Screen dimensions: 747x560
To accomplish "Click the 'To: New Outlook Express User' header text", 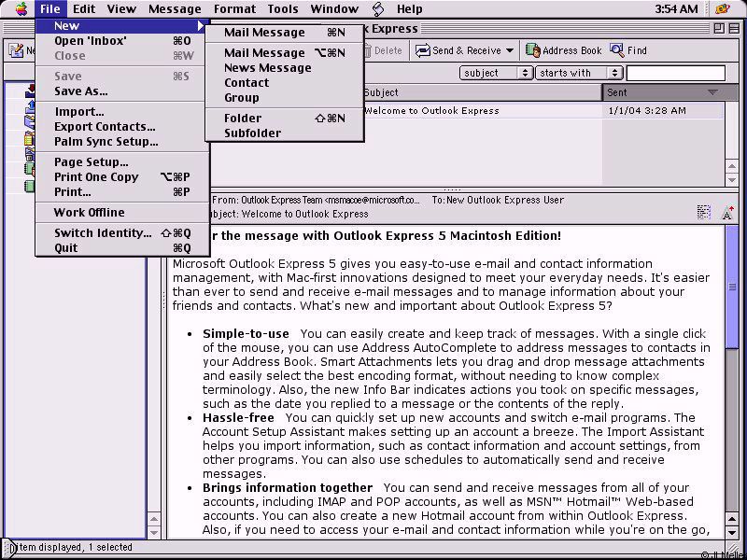I will point(498,200).
